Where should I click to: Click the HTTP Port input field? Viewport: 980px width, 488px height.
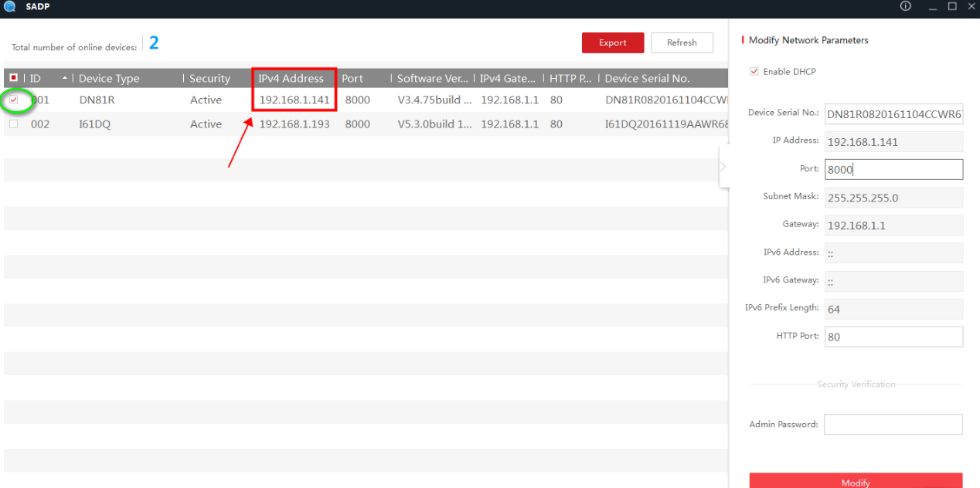tap(893, 337)
